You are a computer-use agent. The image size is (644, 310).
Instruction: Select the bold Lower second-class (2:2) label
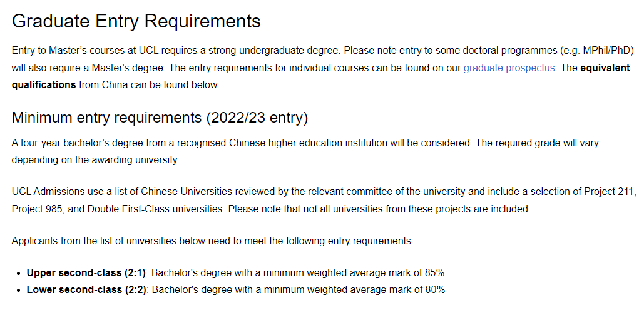coord(86,289)
